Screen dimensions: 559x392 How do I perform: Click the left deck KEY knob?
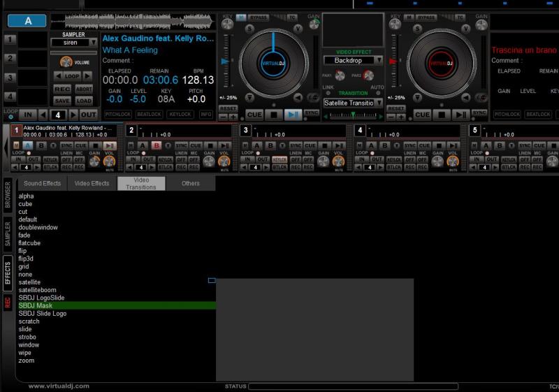[228, 24]
